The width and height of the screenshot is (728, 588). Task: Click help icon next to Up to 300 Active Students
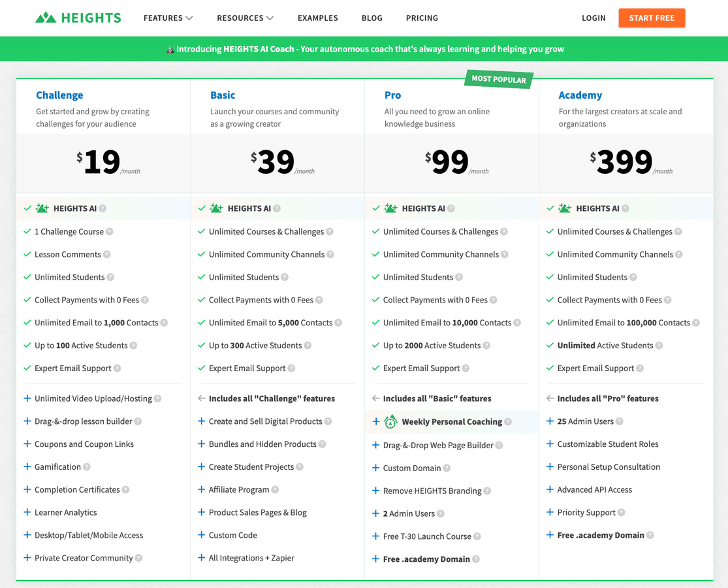(308, 345)
